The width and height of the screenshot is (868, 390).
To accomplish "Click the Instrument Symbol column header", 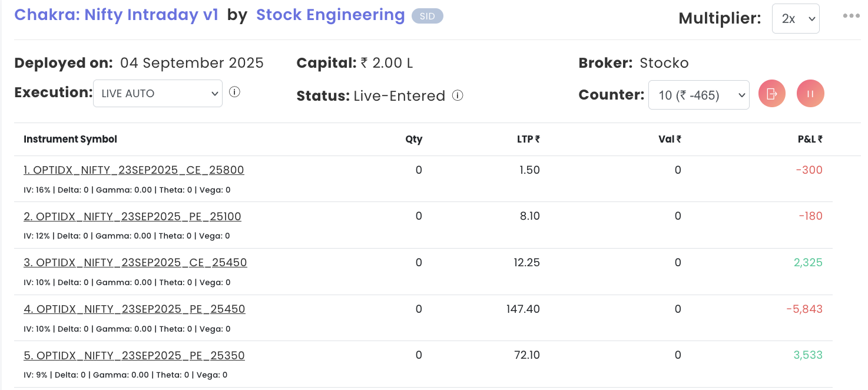I will point(70,140).
